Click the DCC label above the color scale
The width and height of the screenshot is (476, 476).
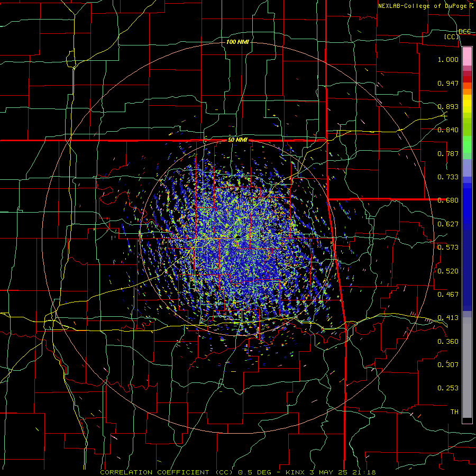465,31
